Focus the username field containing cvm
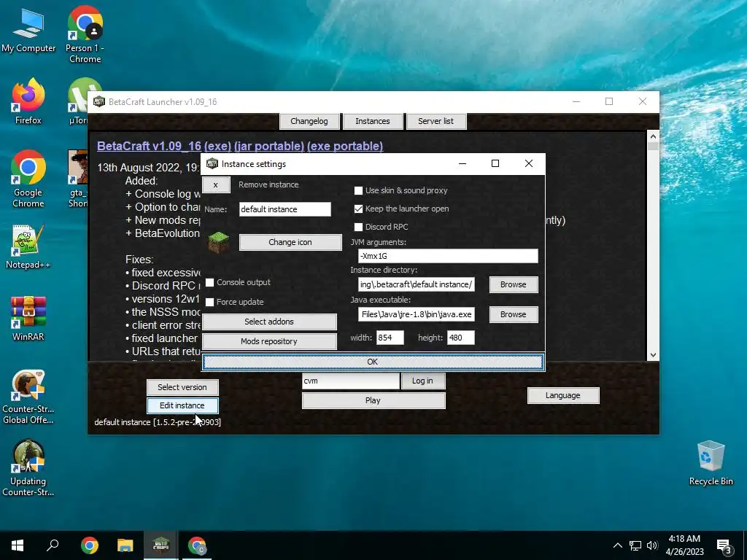 tap(350, 381)
